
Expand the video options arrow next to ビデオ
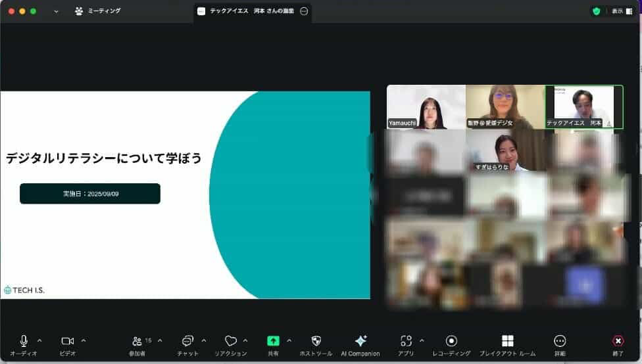pyautogui.click(x=84, y=340)
